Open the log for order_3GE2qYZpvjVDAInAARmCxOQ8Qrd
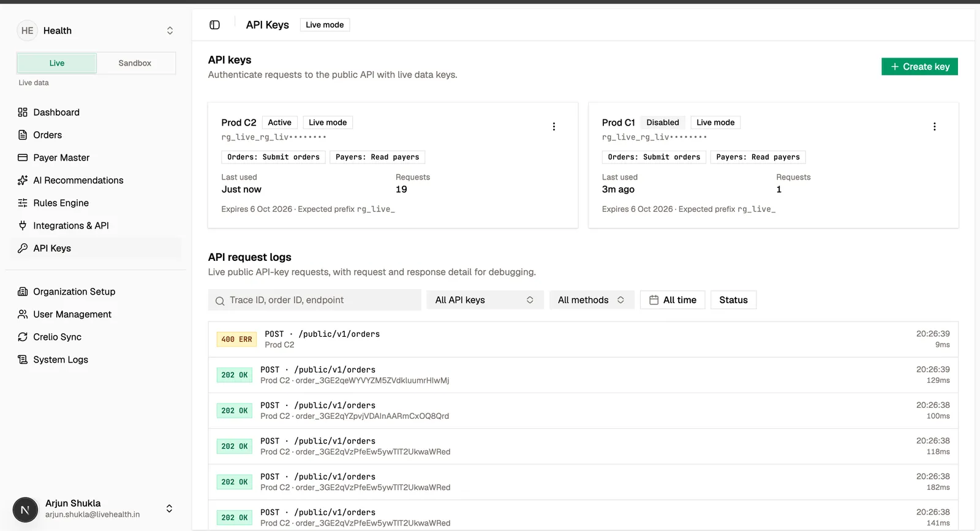980x531 pixels. tap(583, 410)
